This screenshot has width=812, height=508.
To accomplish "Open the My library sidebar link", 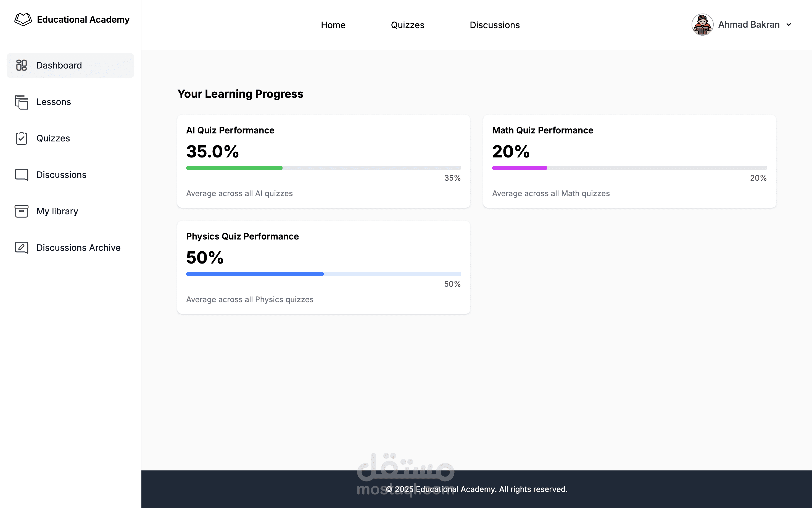I will [57, 211].
